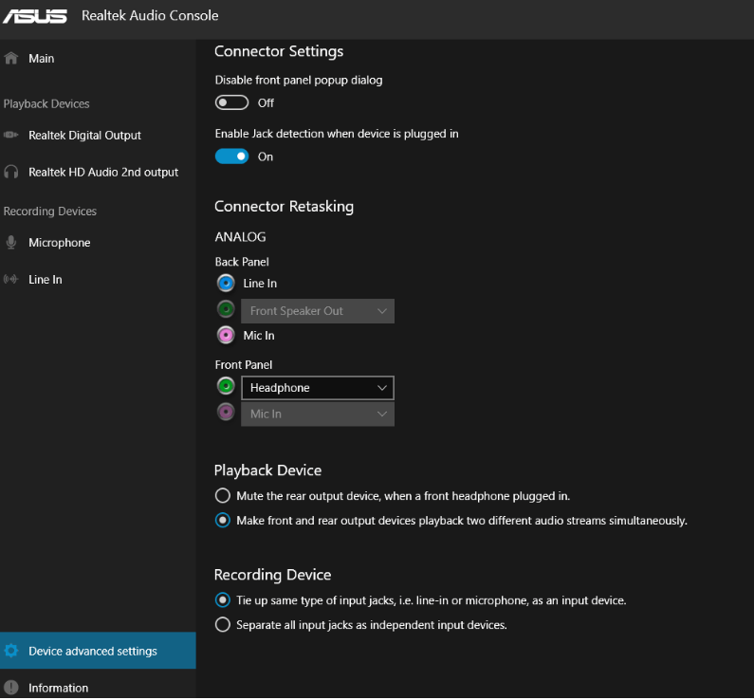Click the microphone icon in the sidebar
The height and width of the screenshot is (700, 754).
(x=11, y=242)
